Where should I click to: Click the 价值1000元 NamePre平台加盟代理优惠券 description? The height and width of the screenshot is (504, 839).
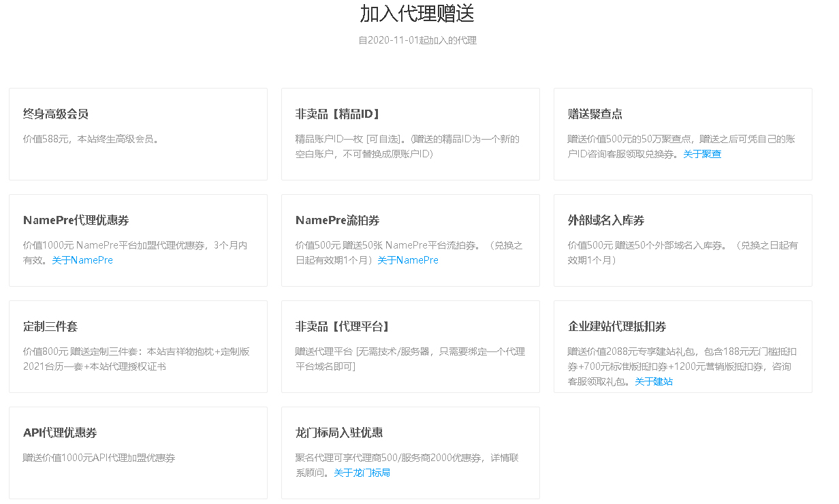click(136, 253)
